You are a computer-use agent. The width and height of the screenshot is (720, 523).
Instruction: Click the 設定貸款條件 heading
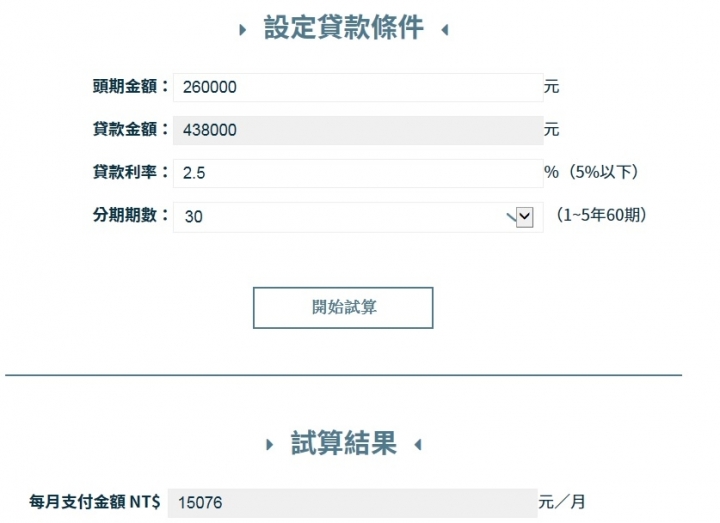(343, 28)
